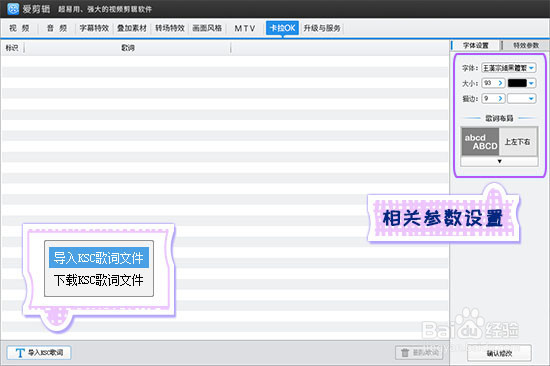This screenshot has height=366, width=550.
Task: Select the MTV tab
Action: click(245, 28)
